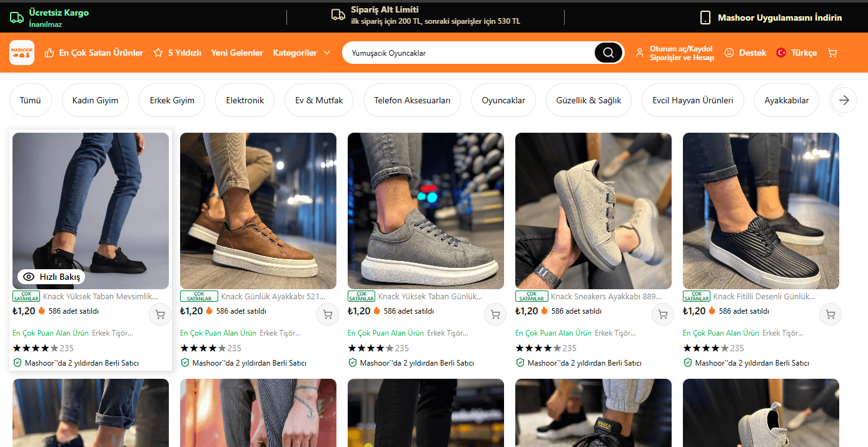Add Knack Sneakers Ayakkabı 889 to cart
Viewport: 868px width, 447px height.
(663, 315)
